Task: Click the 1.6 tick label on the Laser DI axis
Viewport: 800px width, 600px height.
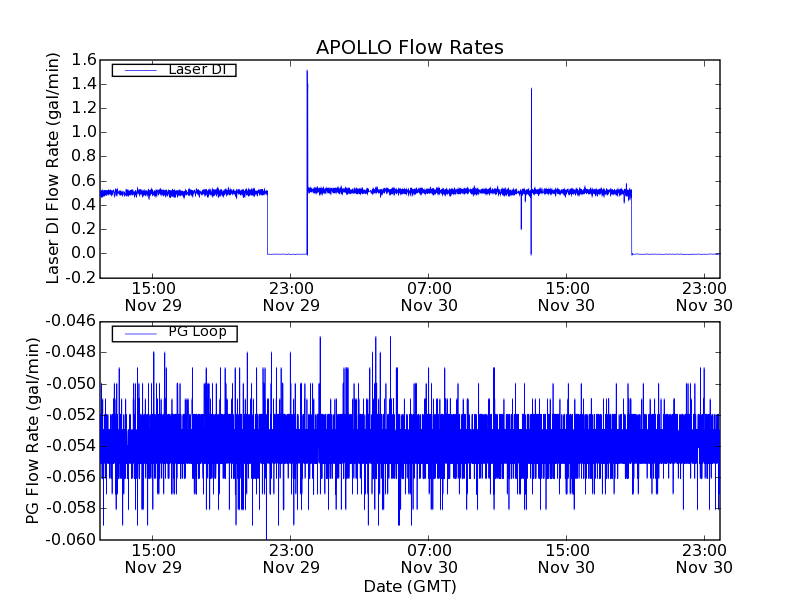Action: tap(84, 60)
